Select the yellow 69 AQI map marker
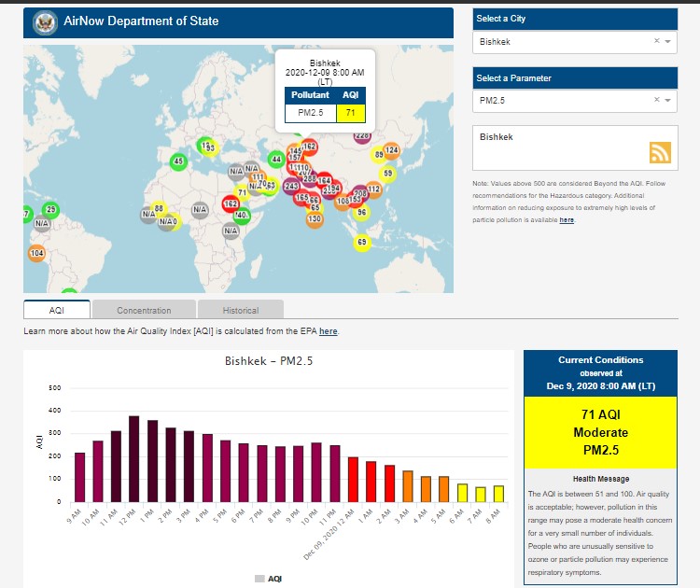This screenshot has height=588, width=700. [x=362, y=243]
